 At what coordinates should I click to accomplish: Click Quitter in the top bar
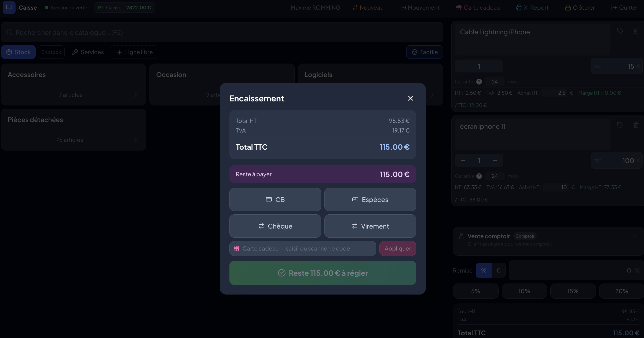click(624, 8)
